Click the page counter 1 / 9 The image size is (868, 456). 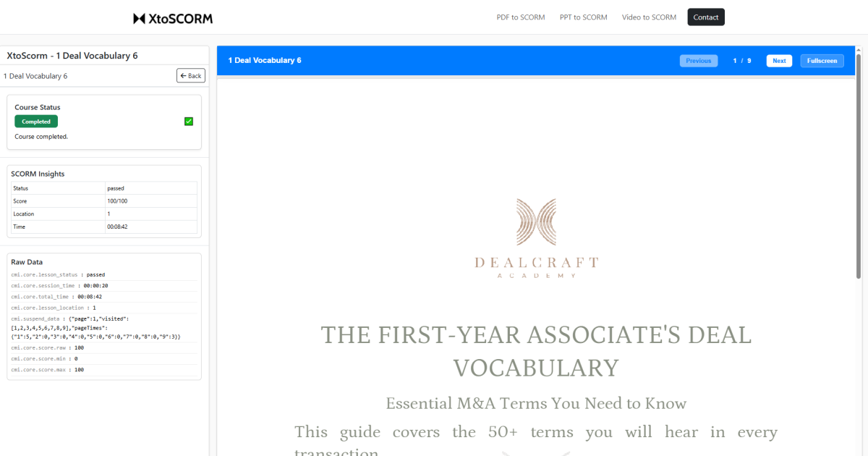click(x=742, y=61)
